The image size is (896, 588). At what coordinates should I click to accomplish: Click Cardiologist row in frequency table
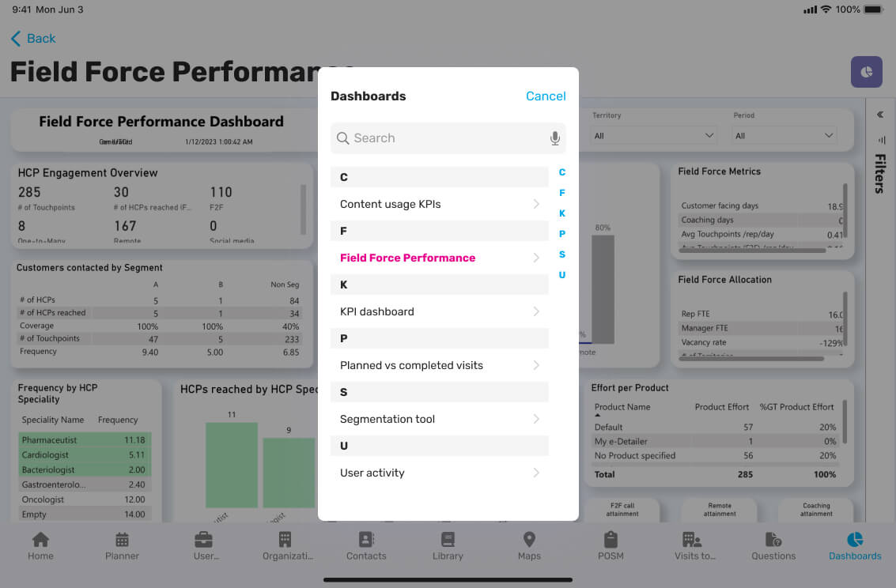tap(85, 455)
